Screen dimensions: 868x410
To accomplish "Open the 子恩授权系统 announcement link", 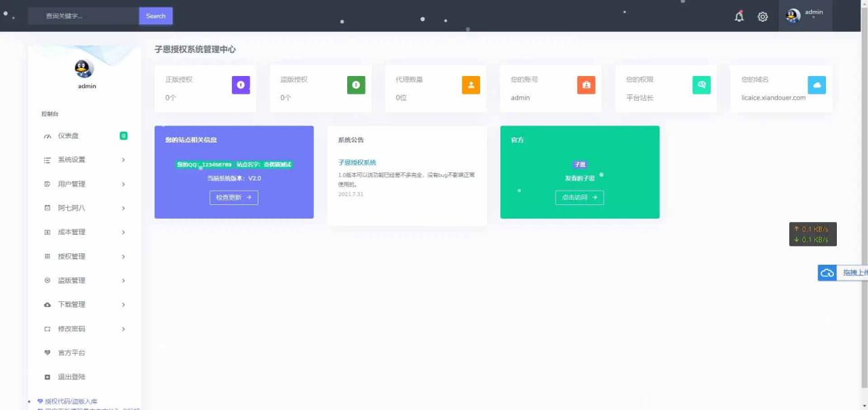I will point(357,162).
